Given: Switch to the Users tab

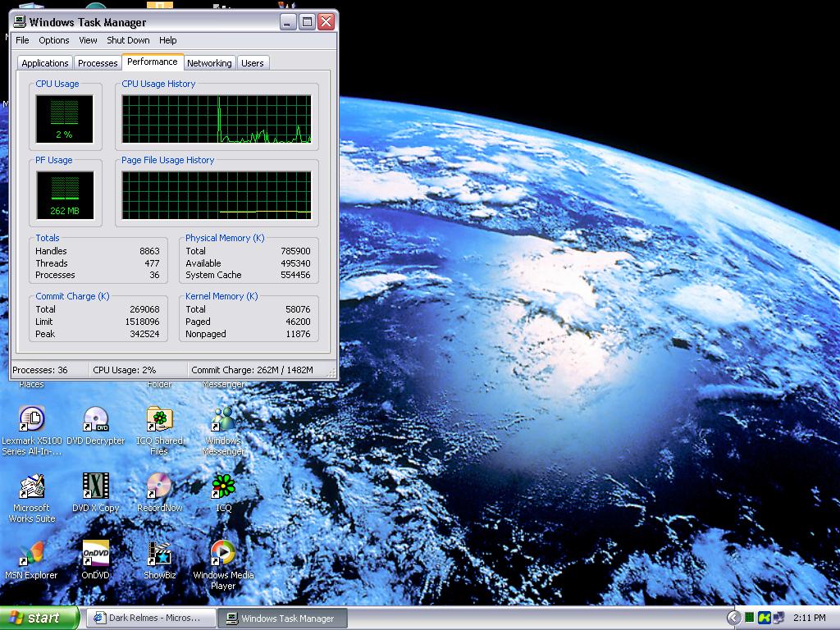Looking at the screenshot, I should [x=253, y=63].
